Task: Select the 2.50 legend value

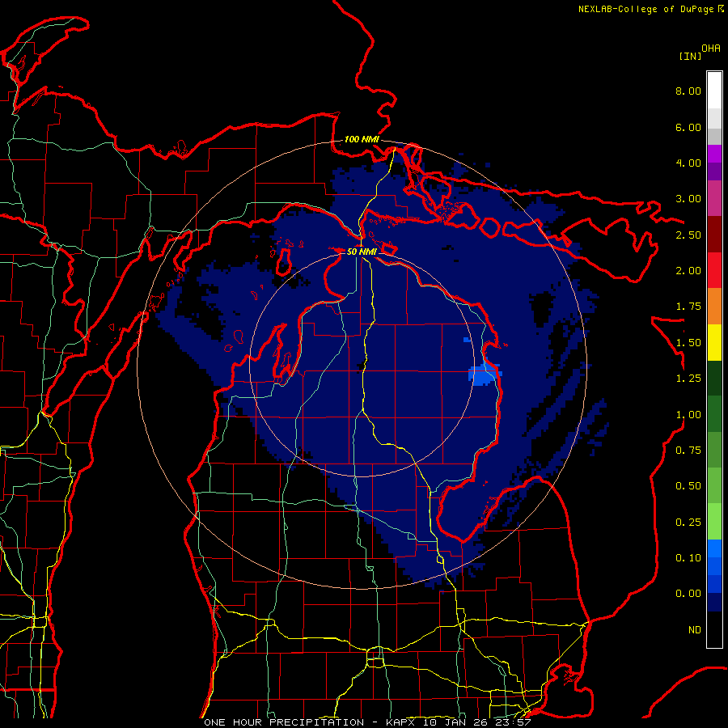Action: tap(688, 235)
